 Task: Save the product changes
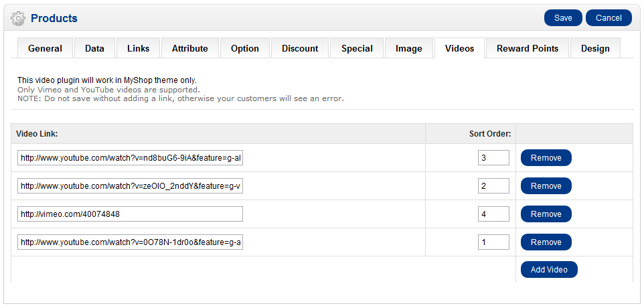(x=563, y=18)
